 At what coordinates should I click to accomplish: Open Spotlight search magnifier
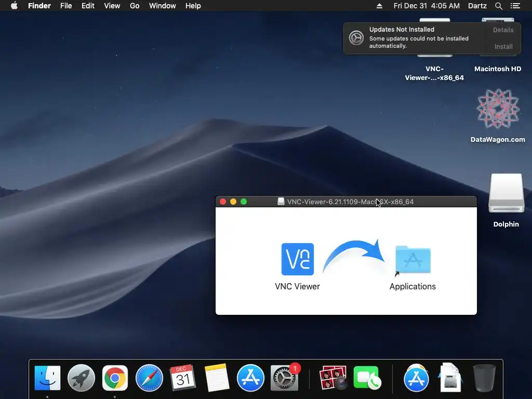[x=498, y=6]
